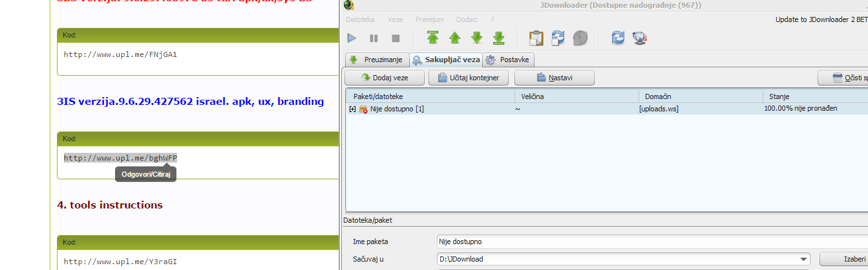This screenshot has width=868, height=270.
Task: Pause downloads with the pause icon
Action: click(x=374, y=38)
